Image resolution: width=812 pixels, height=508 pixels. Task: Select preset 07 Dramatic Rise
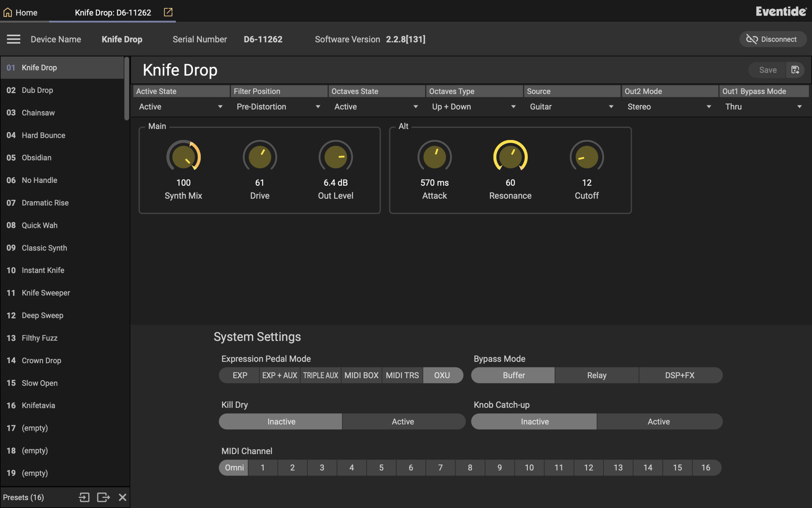click(62, 203)
